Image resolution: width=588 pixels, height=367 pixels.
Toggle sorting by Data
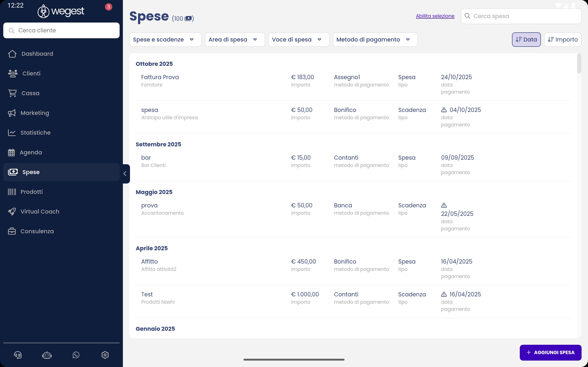(526, 39)
